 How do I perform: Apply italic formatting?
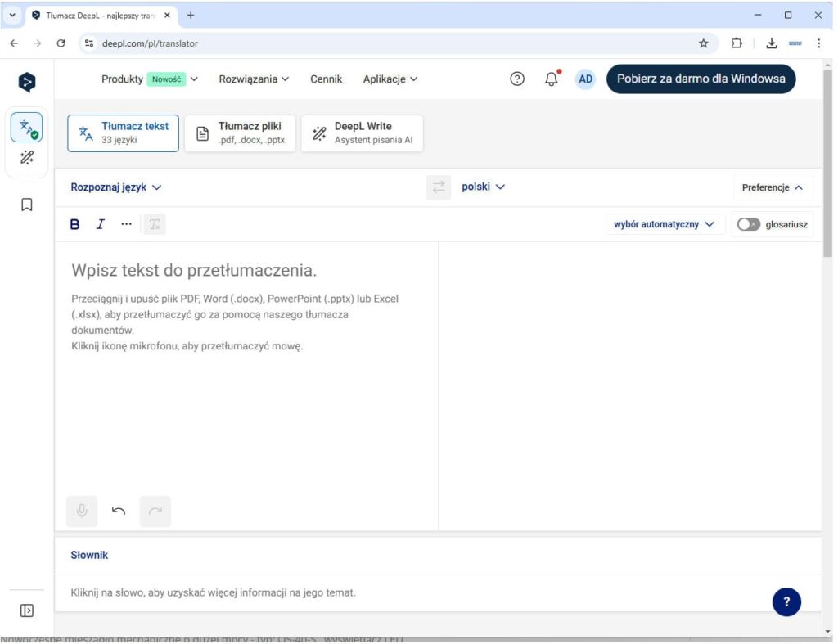point(101,224)
